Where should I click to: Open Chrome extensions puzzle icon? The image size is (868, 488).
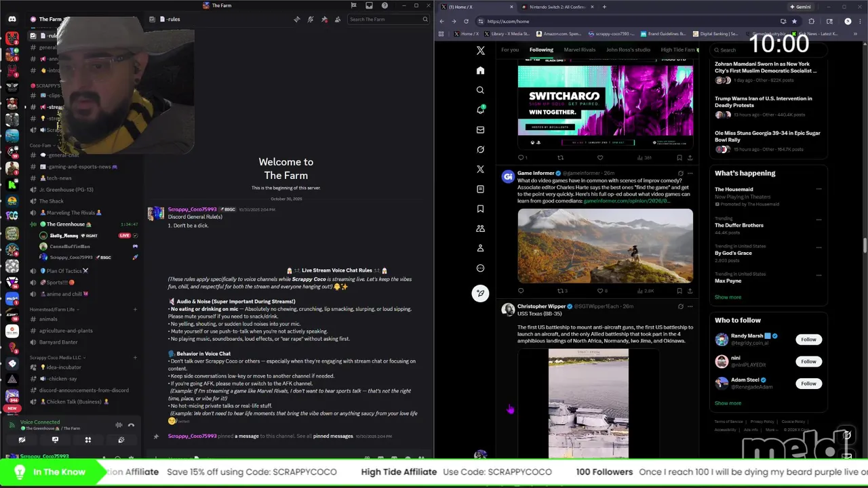pos(812,21)
